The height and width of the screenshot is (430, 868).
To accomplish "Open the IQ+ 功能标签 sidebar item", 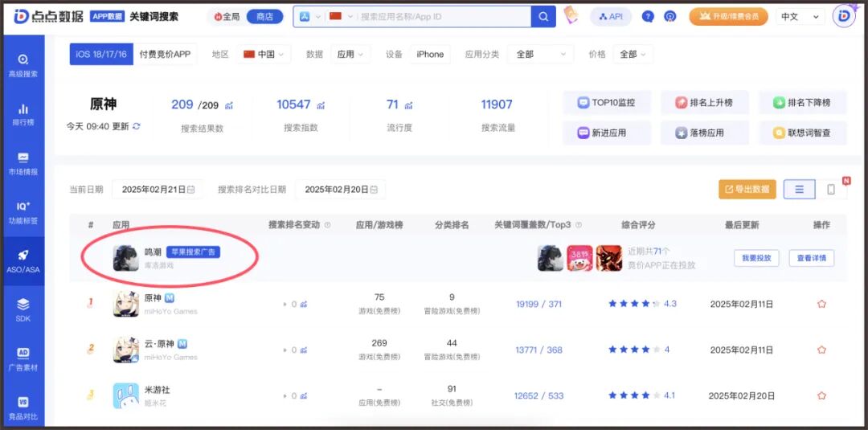I will pyautogui.click(x=23, y=212).
